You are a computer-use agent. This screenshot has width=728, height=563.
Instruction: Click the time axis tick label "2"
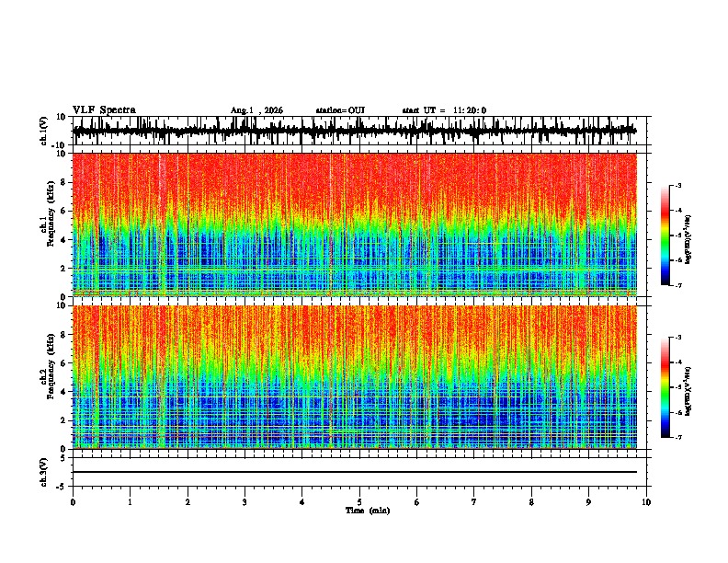188,502
